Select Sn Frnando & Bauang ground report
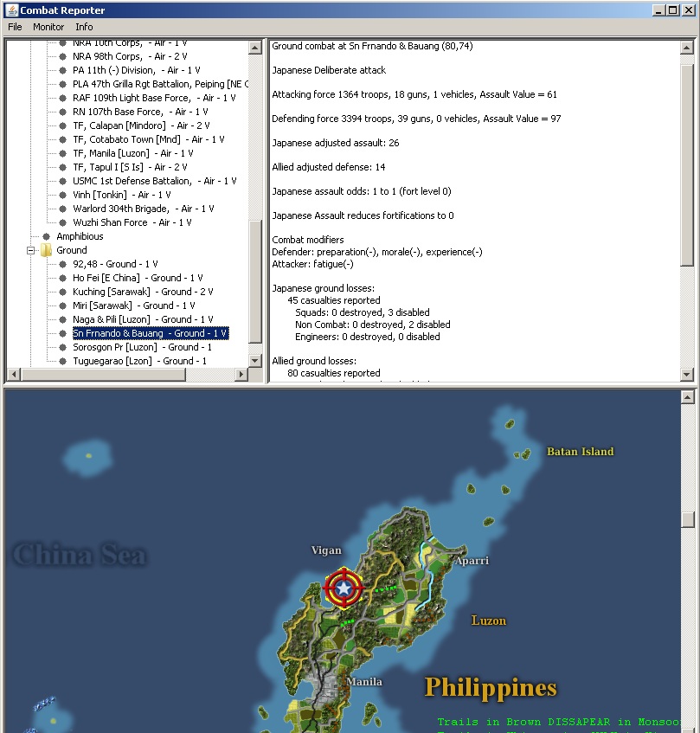The width and height of the screenshot is (700, 733). (x=151, y=333)
